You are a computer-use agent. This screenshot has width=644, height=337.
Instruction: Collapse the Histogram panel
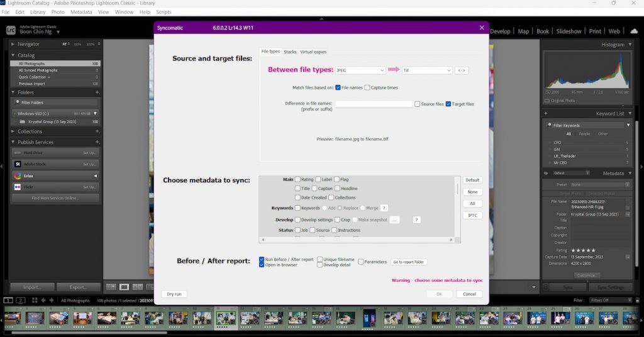pyautogui.click(x=630, y=45)
